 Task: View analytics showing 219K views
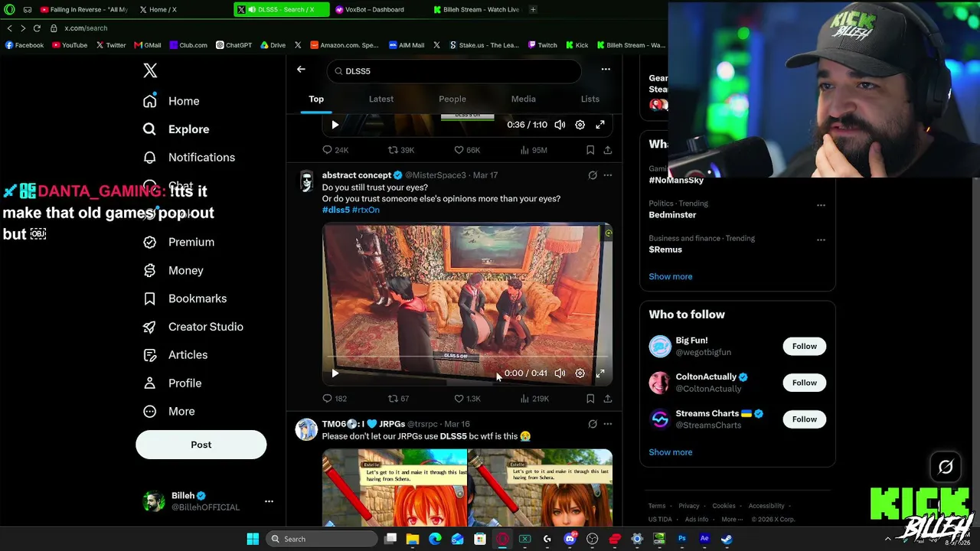point(534,399)
